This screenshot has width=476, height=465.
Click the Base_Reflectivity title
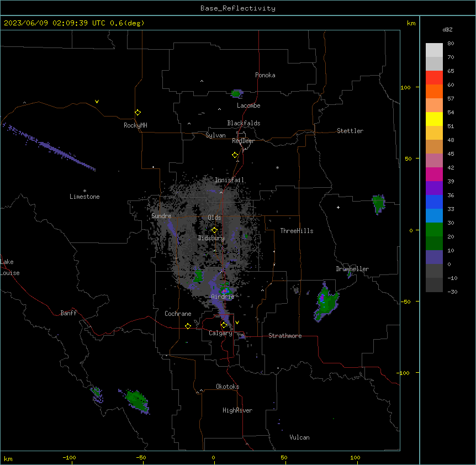(238, 8)
